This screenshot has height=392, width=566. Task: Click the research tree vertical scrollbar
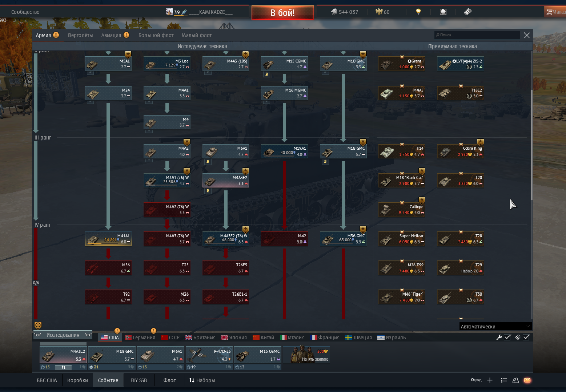531,145
